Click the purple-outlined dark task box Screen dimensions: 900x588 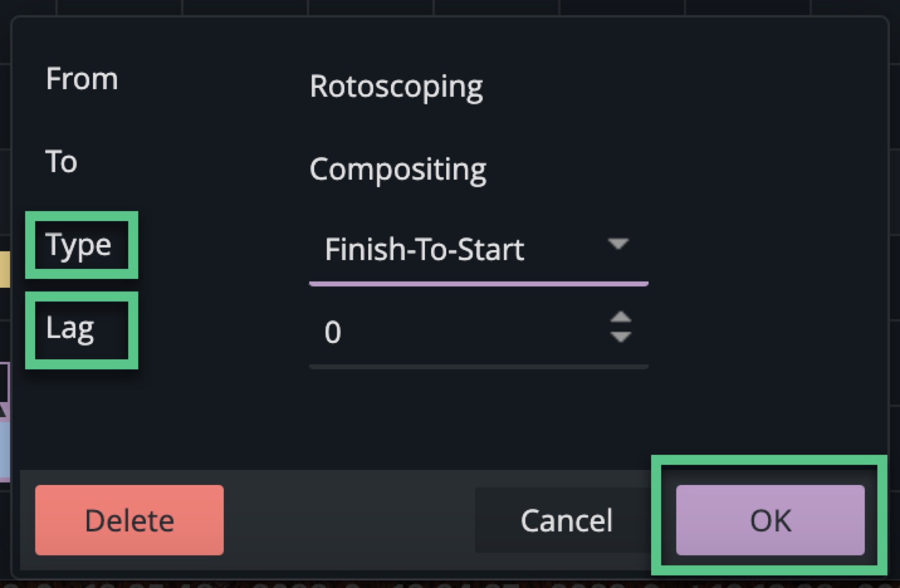pyautogui.click(x=4, y=382)
